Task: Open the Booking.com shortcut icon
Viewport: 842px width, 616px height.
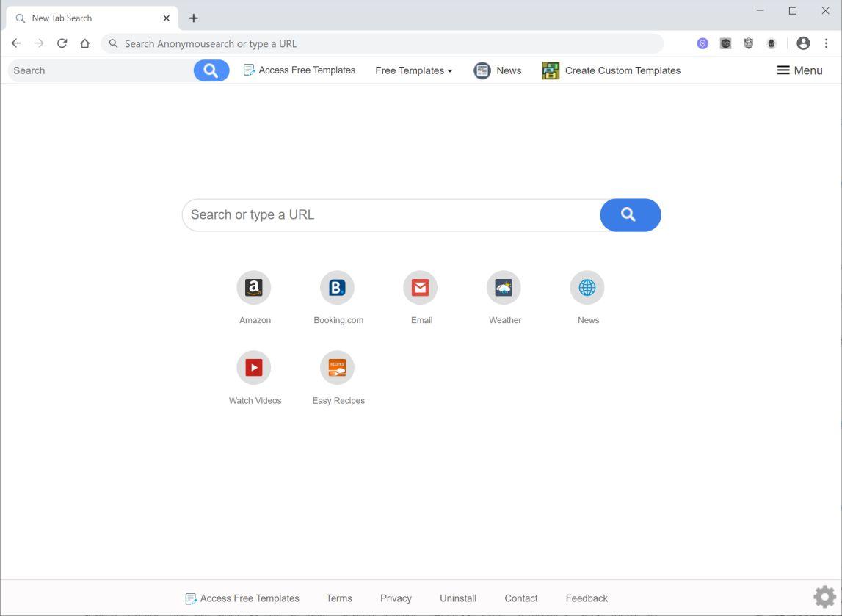Action: pyautogui.click(x=337, y=287)
